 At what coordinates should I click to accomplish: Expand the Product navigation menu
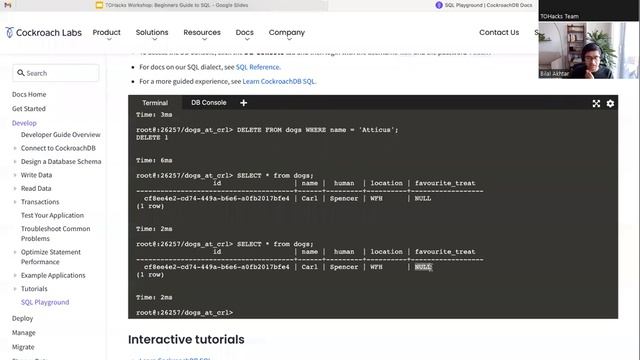pos(107,33)
